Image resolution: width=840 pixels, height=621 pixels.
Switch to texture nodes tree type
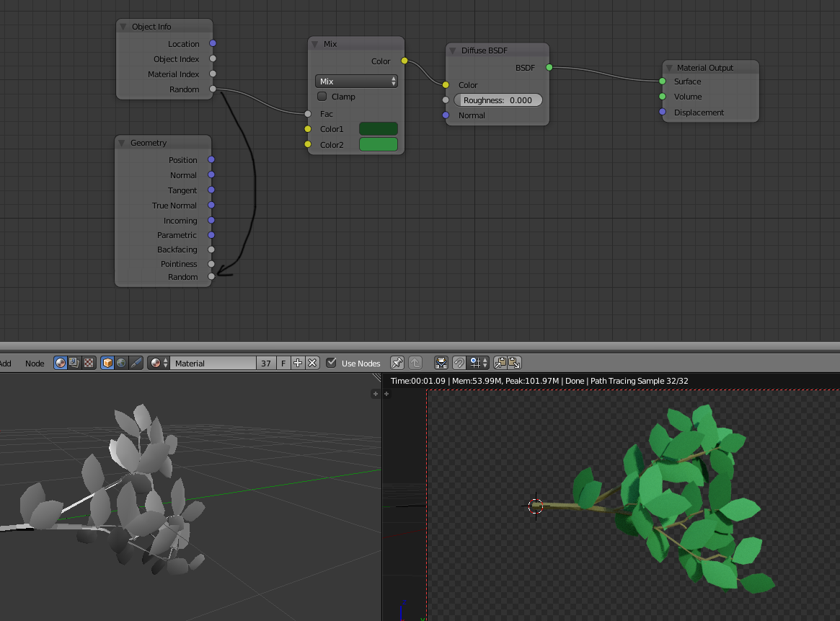click(89, 363)
